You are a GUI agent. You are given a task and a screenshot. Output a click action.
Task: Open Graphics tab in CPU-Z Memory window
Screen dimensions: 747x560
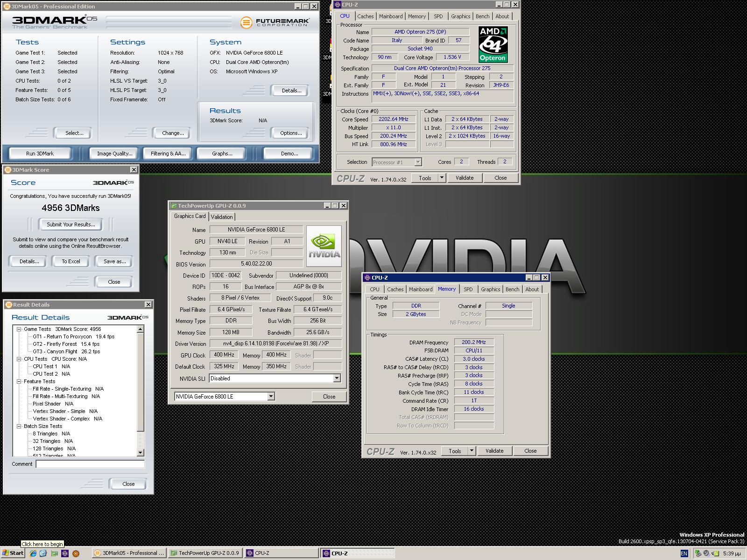coord(490,289)
